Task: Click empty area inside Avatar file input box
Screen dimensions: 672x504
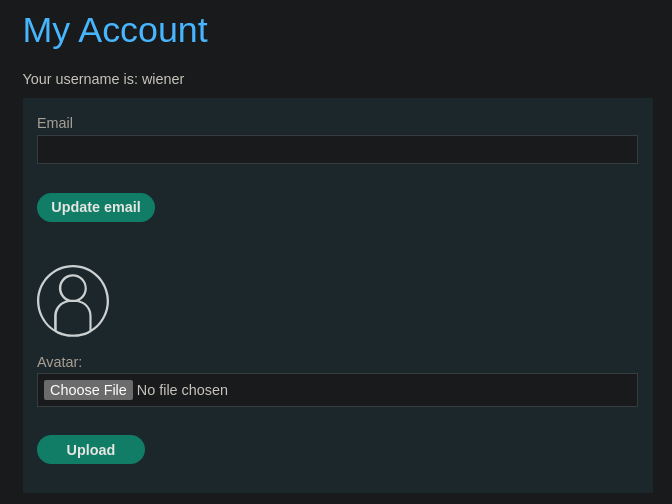Action: click(429, 390)
